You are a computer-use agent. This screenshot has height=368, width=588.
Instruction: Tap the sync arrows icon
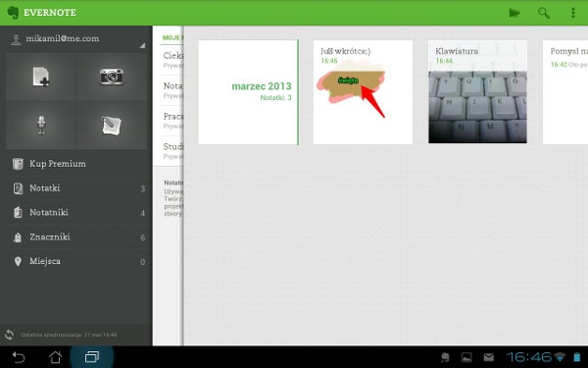(x=9, y=335)
